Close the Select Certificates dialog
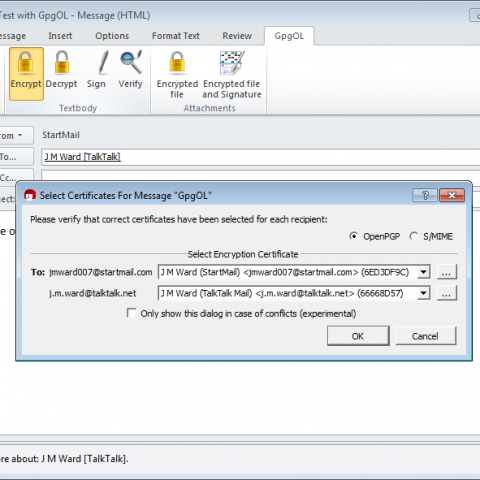This screenshot has height=480, width=480. pos(452,195)
